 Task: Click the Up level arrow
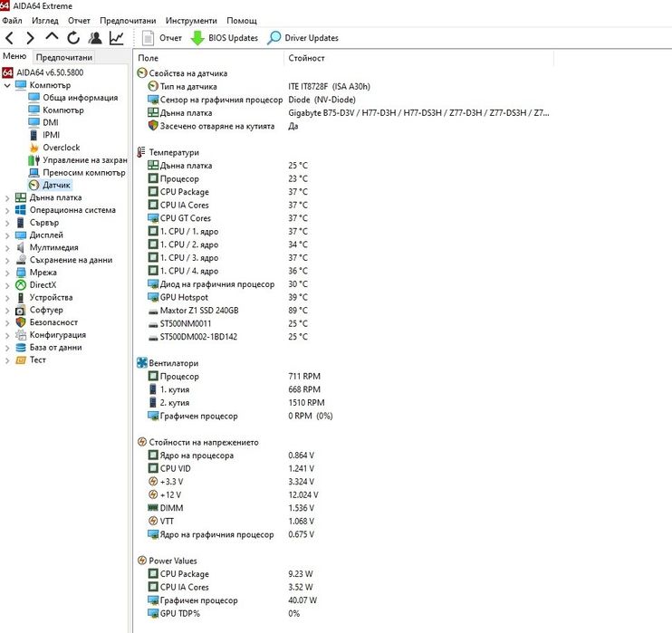click(52, 37)
